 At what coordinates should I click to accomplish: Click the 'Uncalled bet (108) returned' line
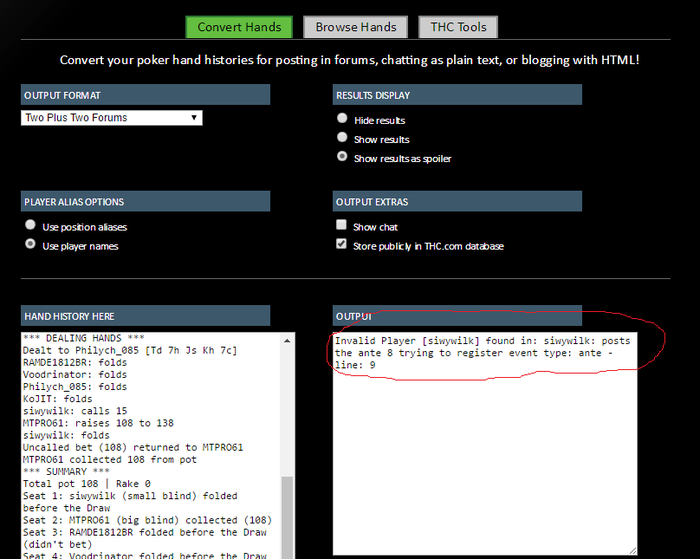point(133,447)
